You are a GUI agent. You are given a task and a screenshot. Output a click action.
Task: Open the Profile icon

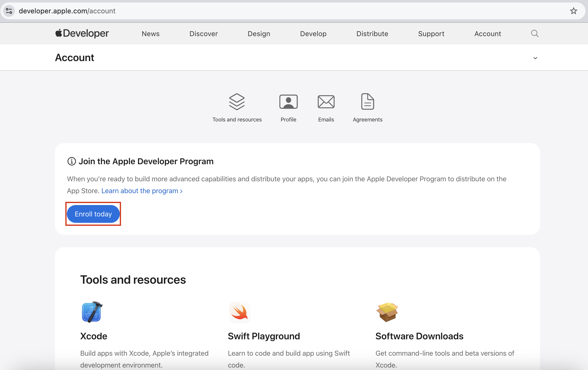coord(288,102)
